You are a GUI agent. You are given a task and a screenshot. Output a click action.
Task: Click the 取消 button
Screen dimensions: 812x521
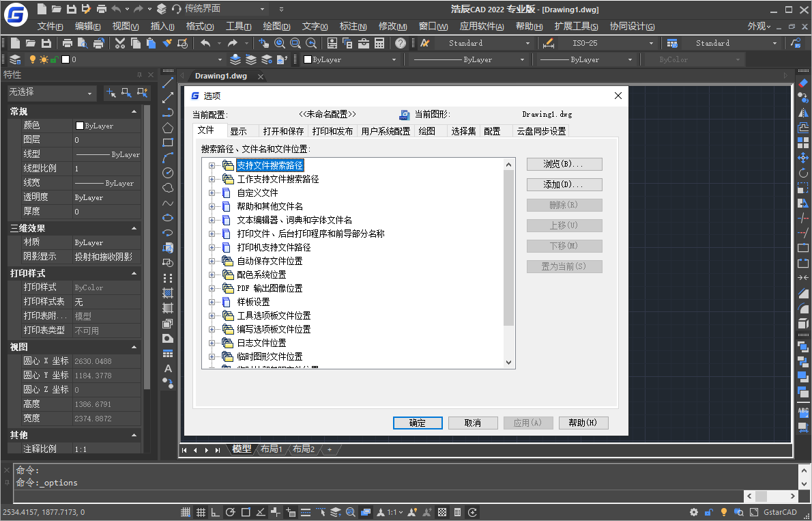coord(473,423)
